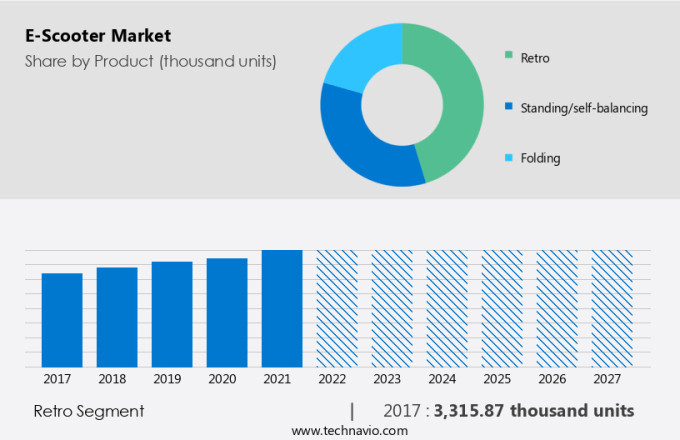The height and width of the screenshot is (440, 680).
Task: Select the Retro legend label
Action: tap(535, 57)
